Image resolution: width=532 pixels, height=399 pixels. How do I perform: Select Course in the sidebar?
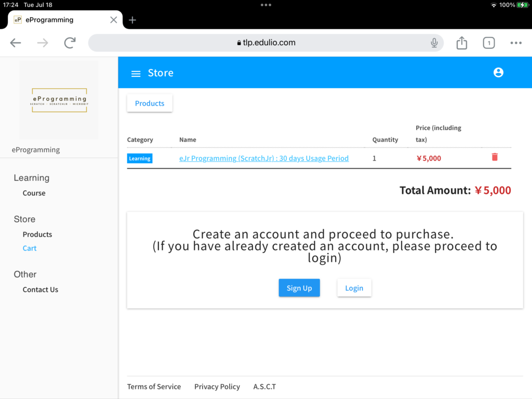point(34,193)
